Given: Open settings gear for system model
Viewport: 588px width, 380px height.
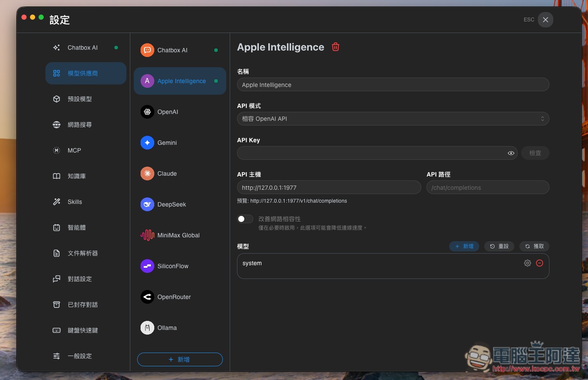Looking at the screenshot, I should pyautogui.click(x=528, y=263).
